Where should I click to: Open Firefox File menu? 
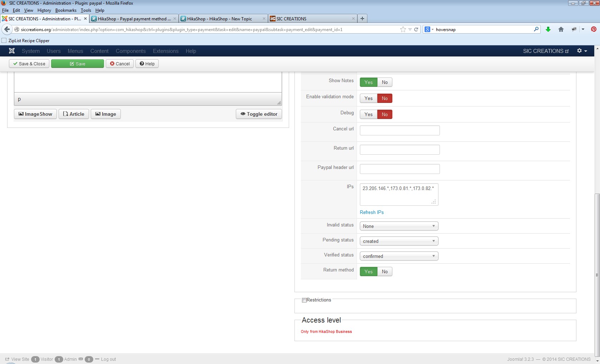(x=5, y=10)
